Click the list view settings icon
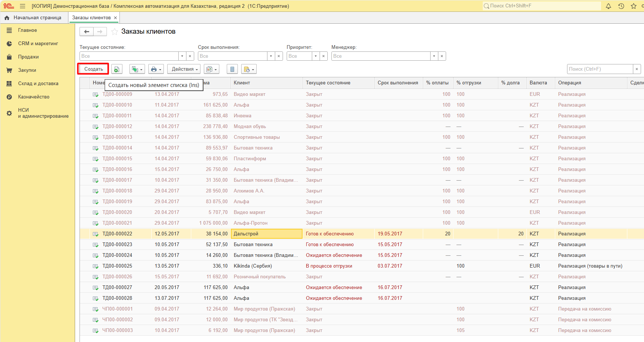The width and height of the screenshot is (644, 342). 232,69
